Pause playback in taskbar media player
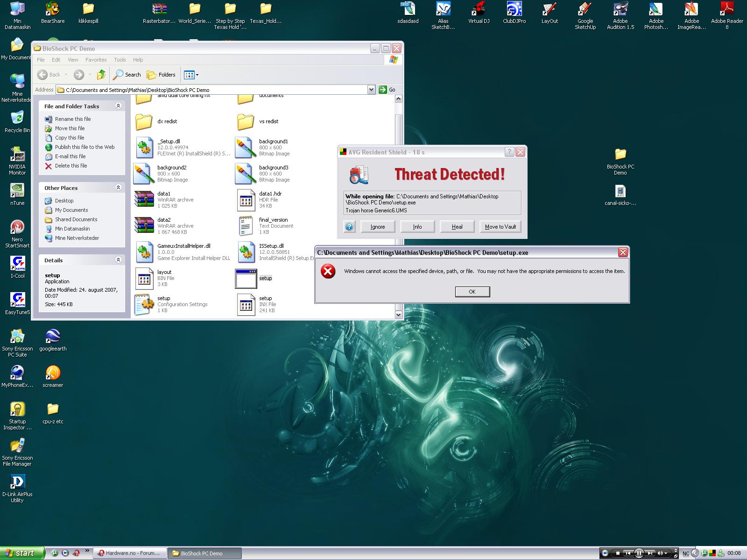This screenshot has width=747, height=560. (639, 553)
